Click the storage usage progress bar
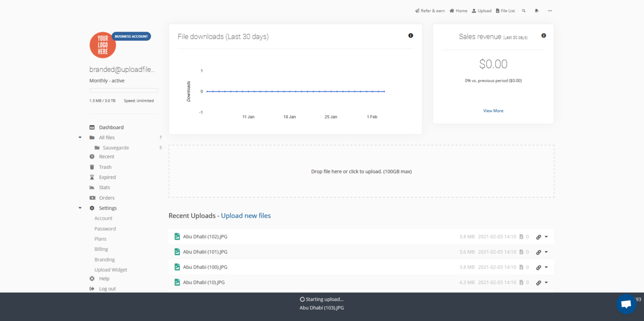 (x=124, y=91)
